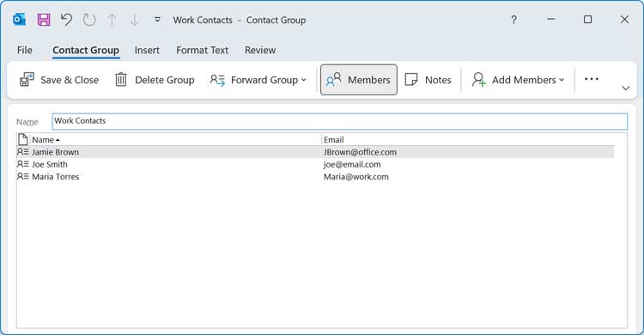
Task: Sort by the Name column header
Action: tap(176, 140)
